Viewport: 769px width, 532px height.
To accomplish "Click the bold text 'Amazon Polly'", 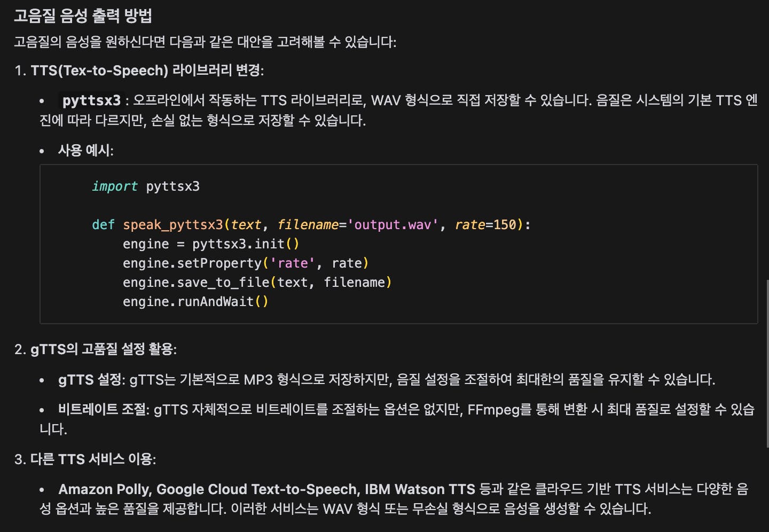I will point(104,489).
